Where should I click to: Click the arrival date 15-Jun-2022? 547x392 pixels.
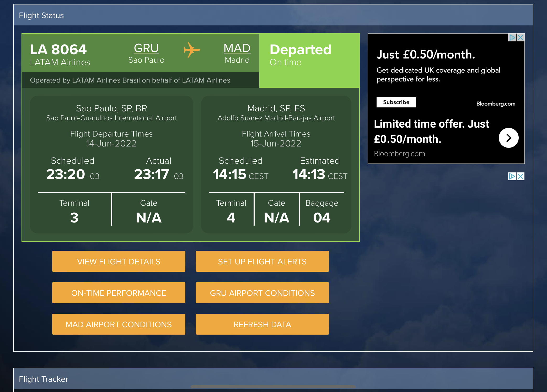point(276,143)
